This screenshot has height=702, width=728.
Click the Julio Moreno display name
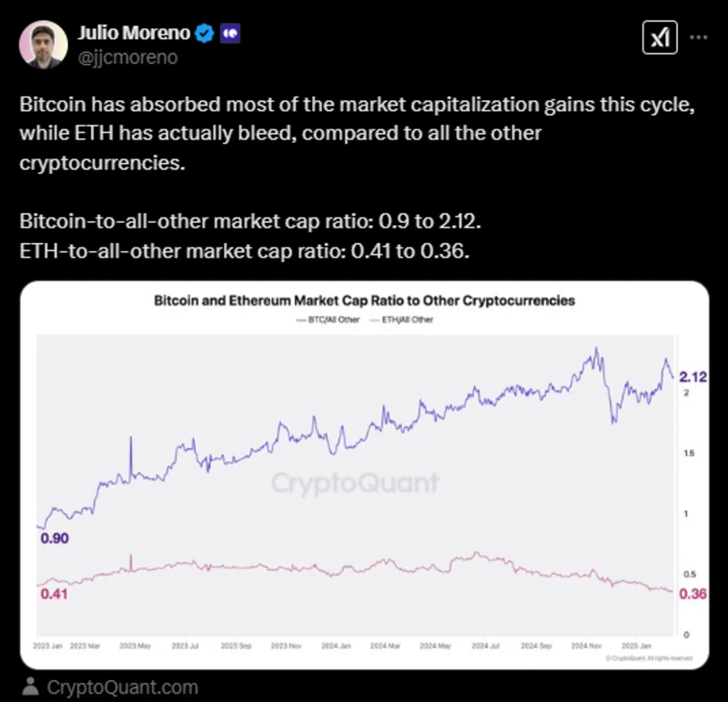pos(133,34)
